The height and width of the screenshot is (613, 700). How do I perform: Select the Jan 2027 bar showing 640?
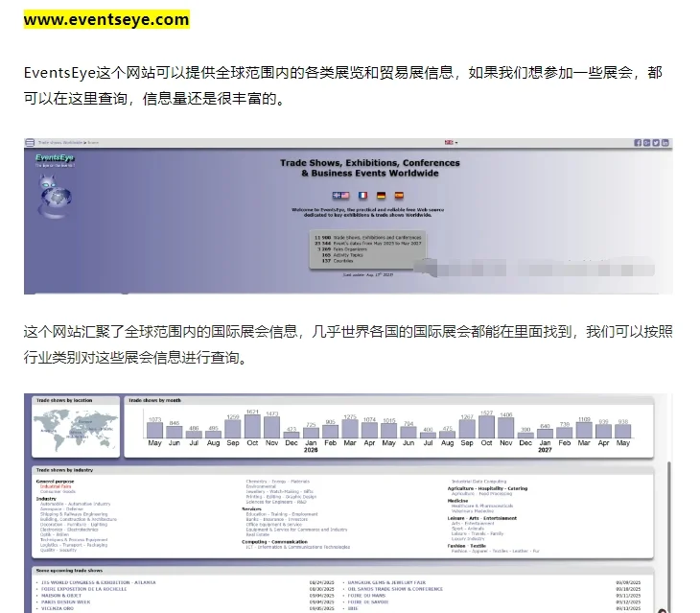[545, 434]
